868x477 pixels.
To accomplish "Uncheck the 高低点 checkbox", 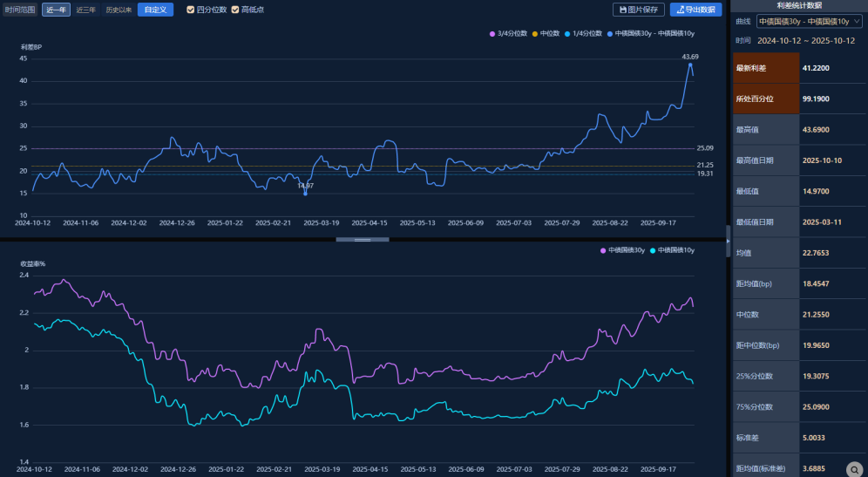I will point(235,10).
